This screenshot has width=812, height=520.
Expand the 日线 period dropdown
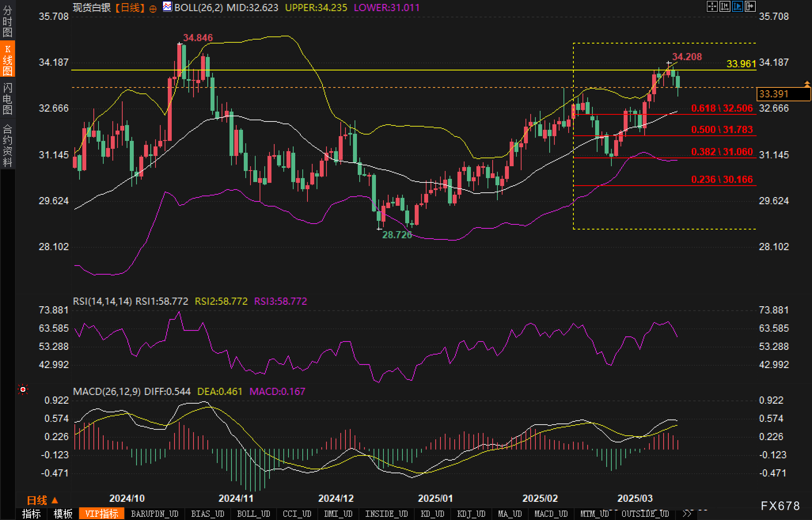click(42, 501)
